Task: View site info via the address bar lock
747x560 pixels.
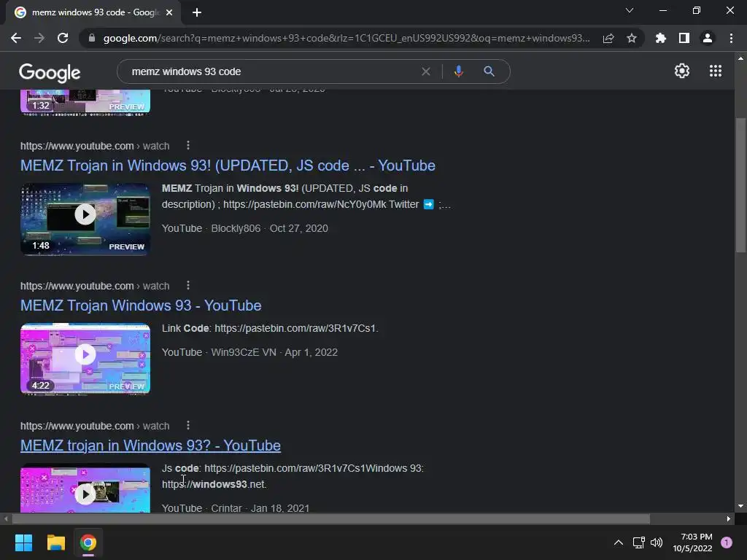Action: tap(92, 38)
